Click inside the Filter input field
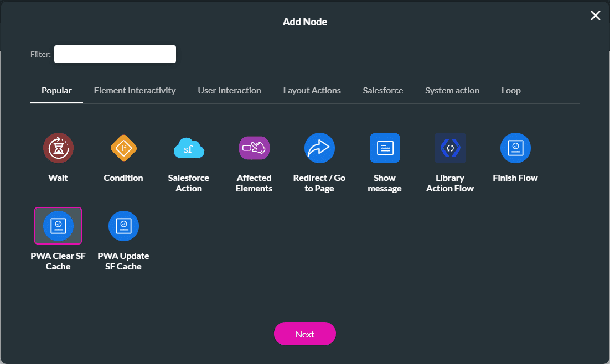The height and width of the screenshot is (364, 610). 115,54
